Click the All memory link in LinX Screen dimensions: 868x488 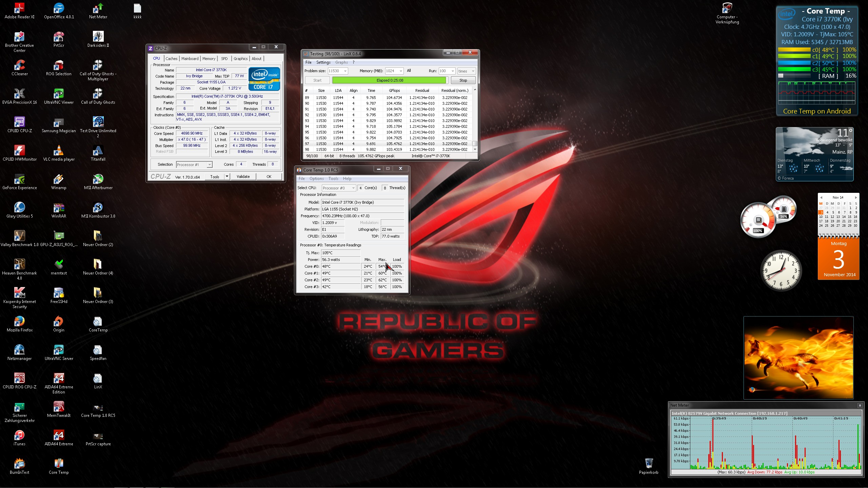[409, 70]
